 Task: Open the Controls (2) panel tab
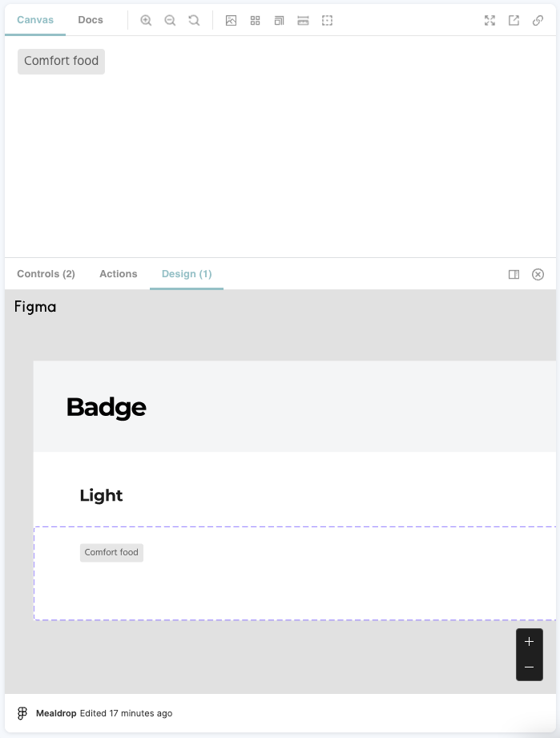[x=46, y=274]
